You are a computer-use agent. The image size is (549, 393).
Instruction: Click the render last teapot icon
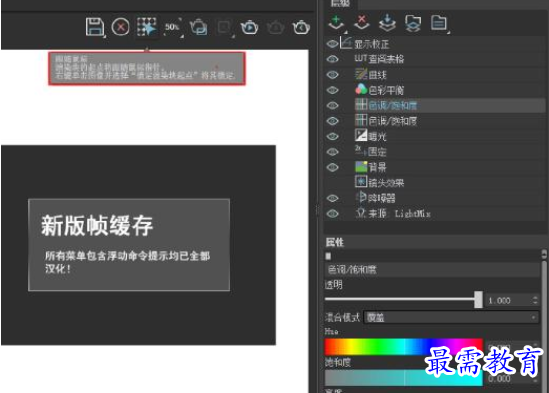click(x=301, y=27)
